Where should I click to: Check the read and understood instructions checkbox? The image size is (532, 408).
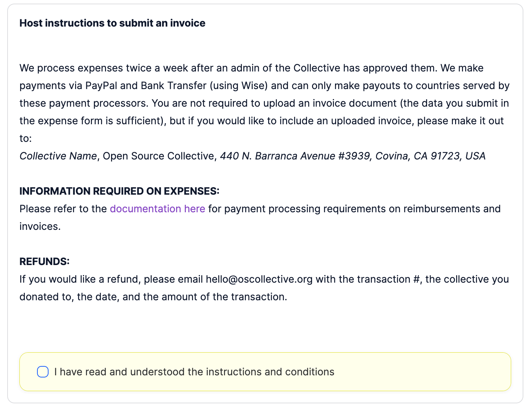43,372
